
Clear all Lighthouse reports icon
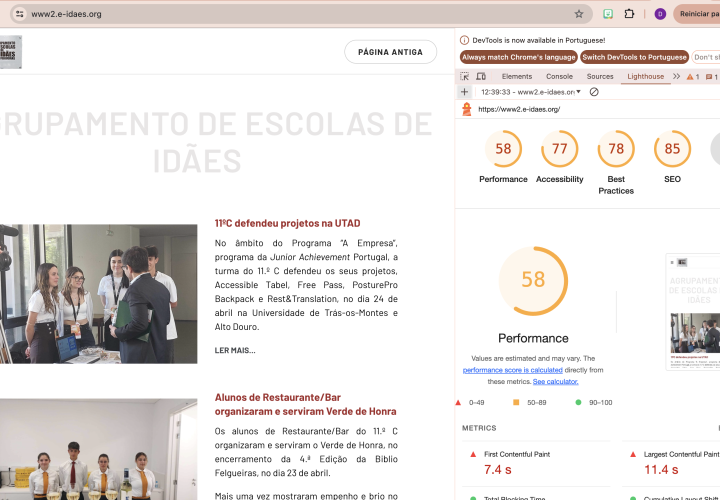[594, 92]
